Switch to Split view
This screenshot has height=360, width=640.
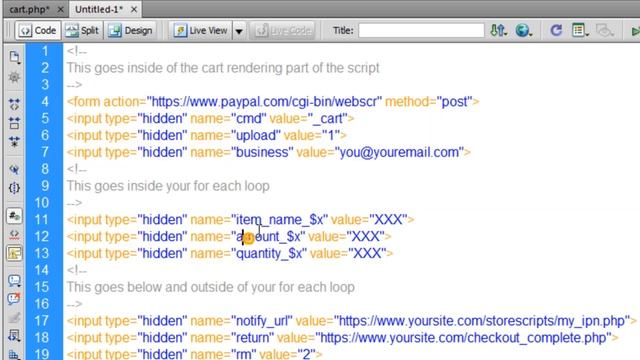tap(82, 31)
